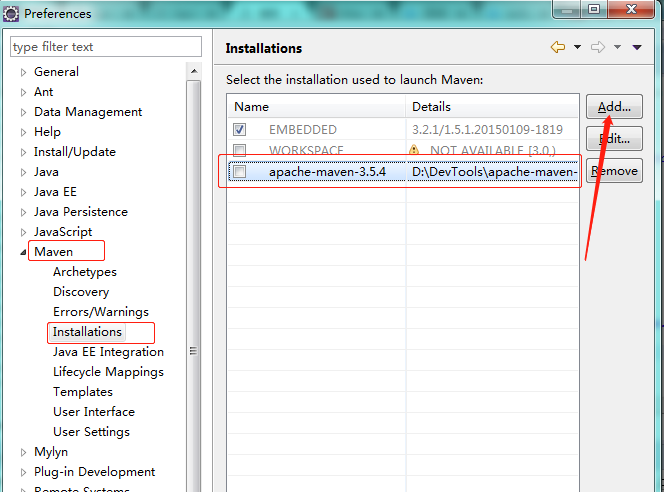664x492 pixels.
Task: Open the Lifecycle Mappings page
Action: 108,372
